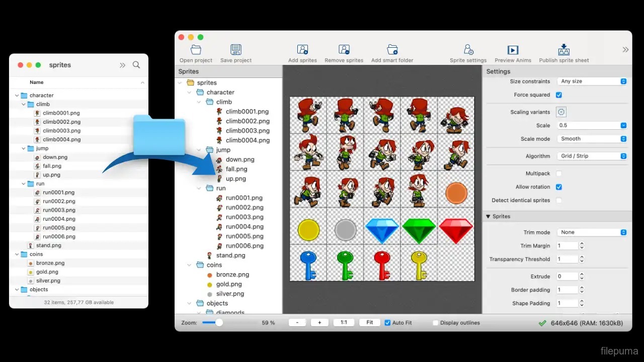This screenshot has height=362, width=644.
Task: Click the Publish sprite sheet icon
Action: (563, 50)
